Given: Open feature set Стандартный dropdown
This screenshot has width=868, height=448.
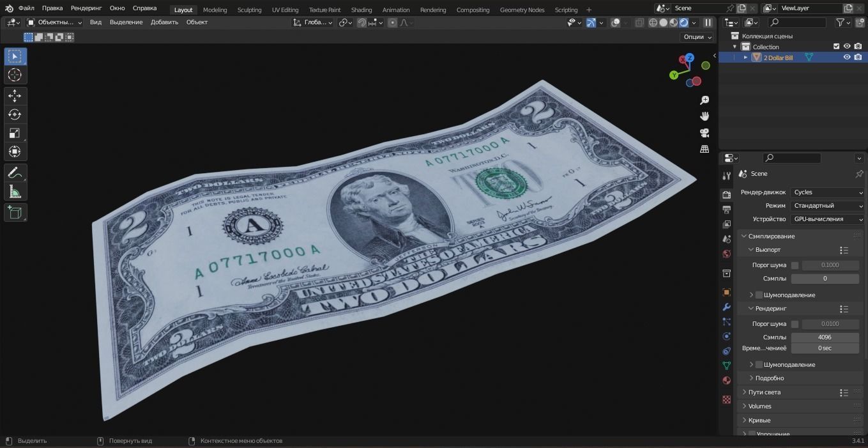Looking at the screenshot, I should 828,206.
